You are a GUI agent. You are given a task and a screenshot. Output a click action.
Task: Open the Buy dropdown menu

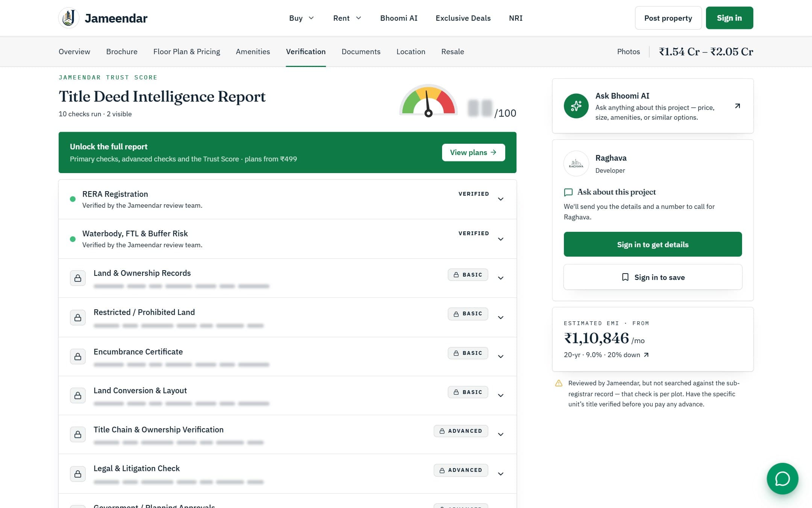coord(301,18)
